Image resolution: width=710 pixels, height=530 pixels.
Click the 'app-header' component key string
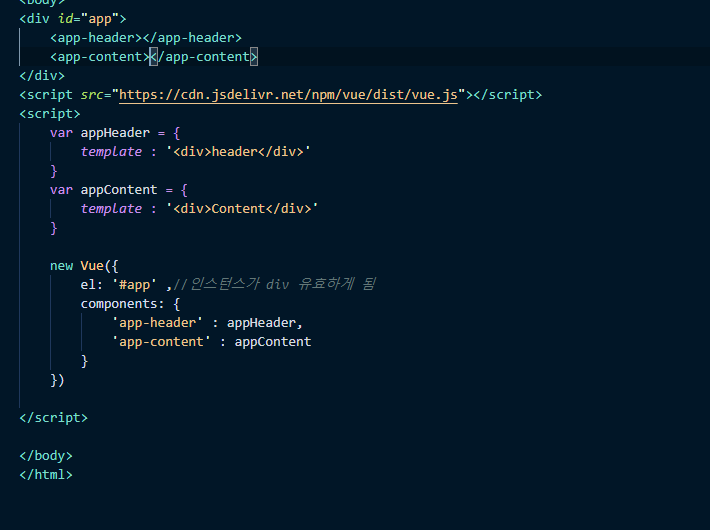[157, 323]
